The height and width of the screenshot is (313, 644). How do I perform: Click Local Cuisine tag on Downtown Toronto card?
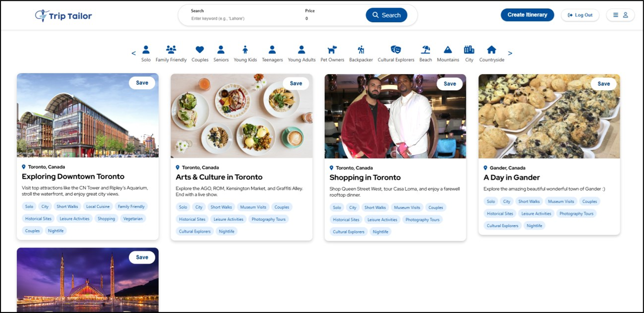[x=98, y=207]
